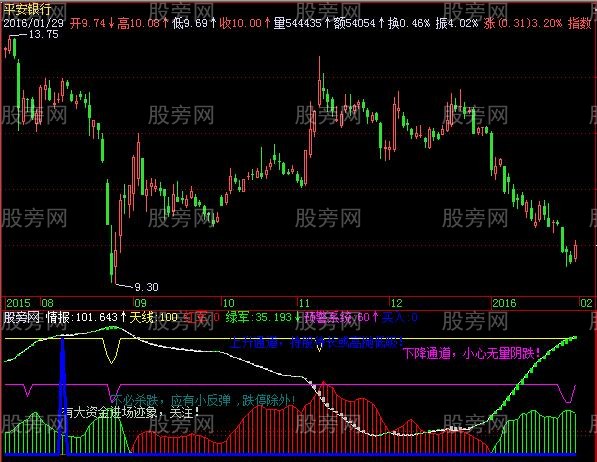This screenshot has height=462, width=597.
Task: Click the red 红军:0 indicator label
Action: [202, 317]
